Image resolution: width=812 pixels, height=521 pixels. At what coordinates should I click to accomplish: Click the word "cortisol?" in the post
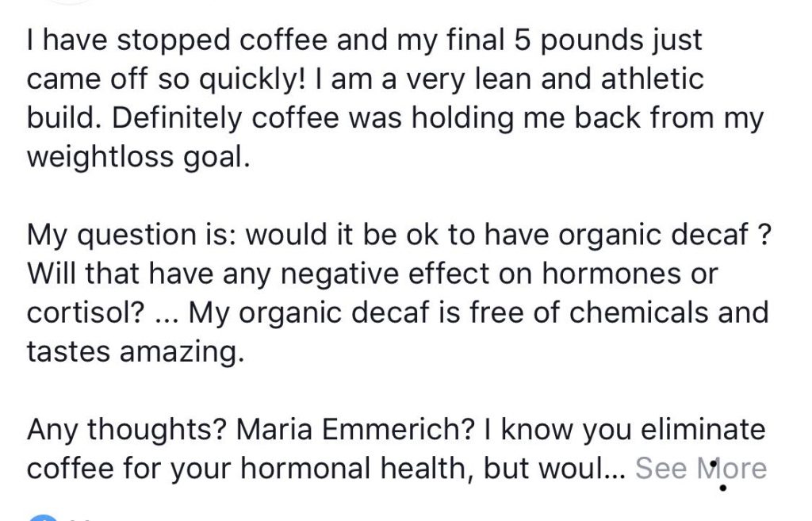click(x=86, y=312)
